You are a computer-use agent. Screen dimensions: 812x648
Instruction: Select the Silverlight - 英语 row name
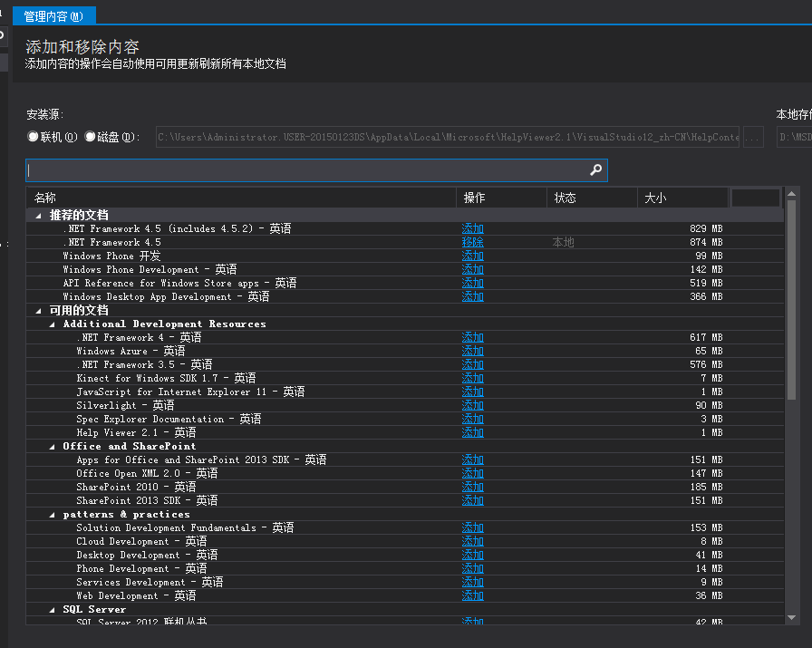(x=125, y=405)
